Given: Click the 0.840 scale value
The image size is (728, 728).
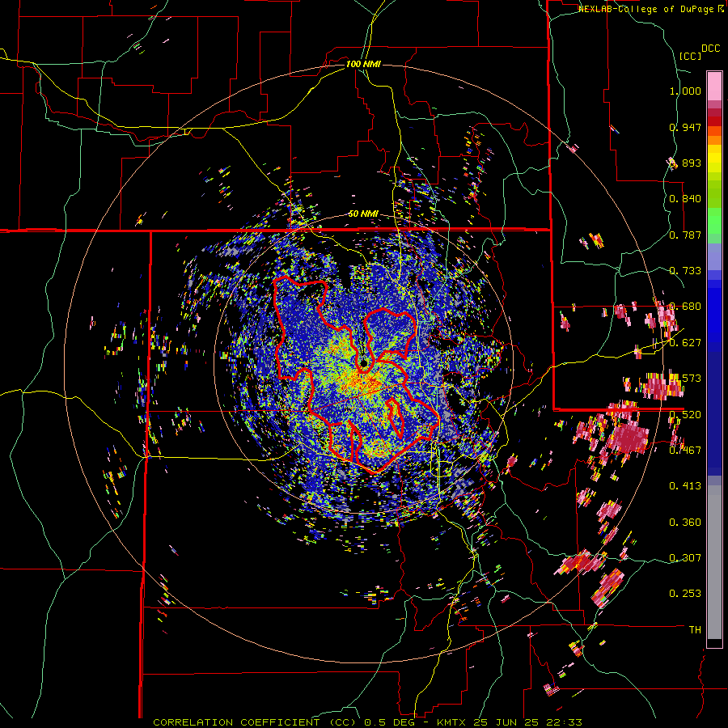Looking at the screenshot, I should point(685,199).
